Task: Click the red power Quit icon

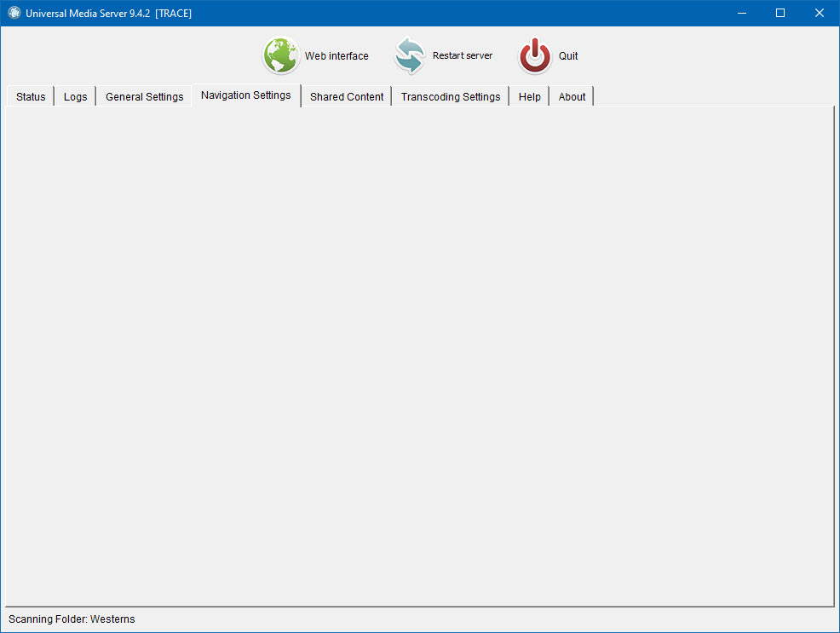Action: (535, 55)
